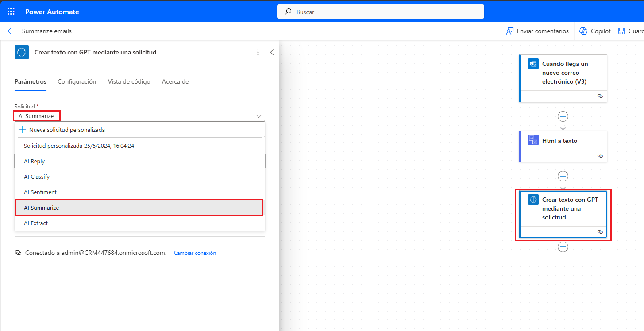Switch to the Parámetros tab

(31, 81)
